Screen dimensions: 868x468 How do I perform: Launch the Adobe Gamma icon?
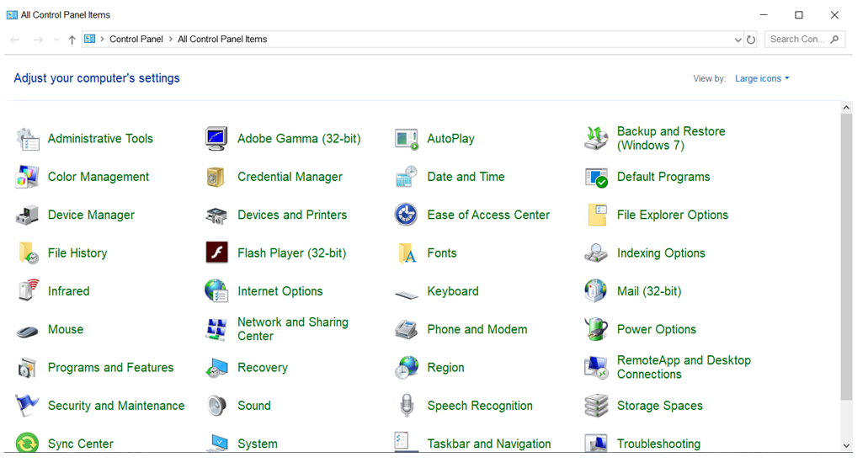(x=217, y=139)
